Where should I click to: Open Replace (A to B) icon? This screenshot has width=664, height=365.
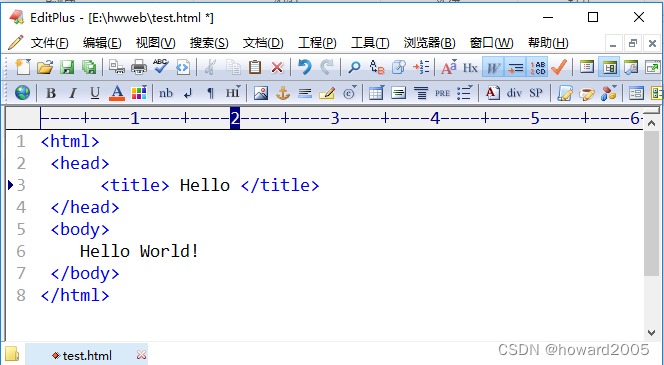click(x=376, y=67)
